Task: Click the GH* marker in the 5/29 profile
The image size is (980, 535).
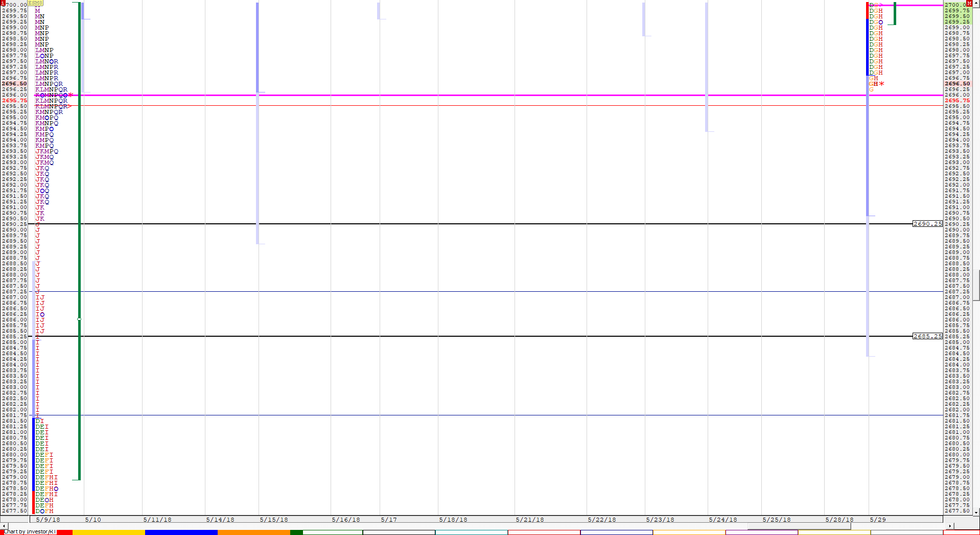Action: (x=876, y=84)
